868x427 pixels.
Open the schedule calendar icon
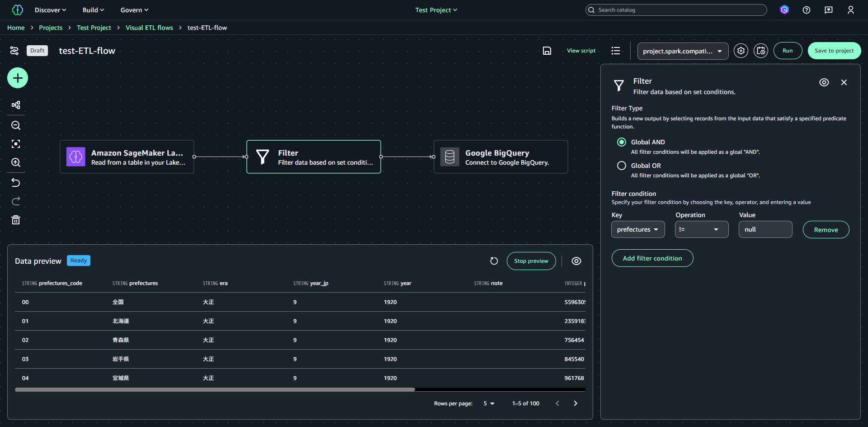pyautogui.click(x=761, y=51)
